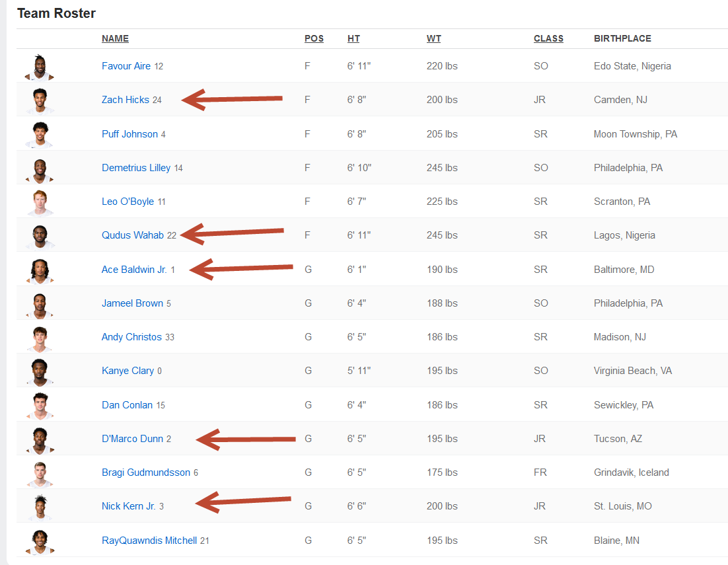Open Jameel Brown's player link
This screenshot has height=565, width=728.
(132, 303)
